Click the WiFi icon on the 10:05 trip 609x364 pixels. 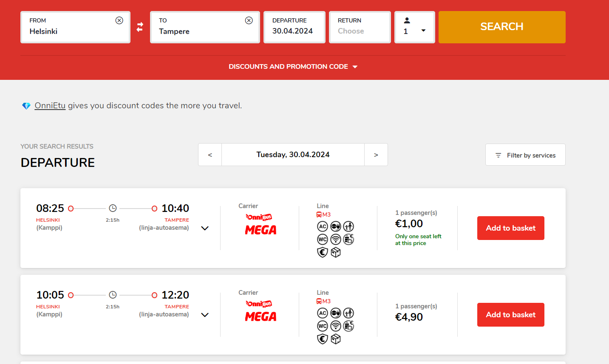[336, 326]
